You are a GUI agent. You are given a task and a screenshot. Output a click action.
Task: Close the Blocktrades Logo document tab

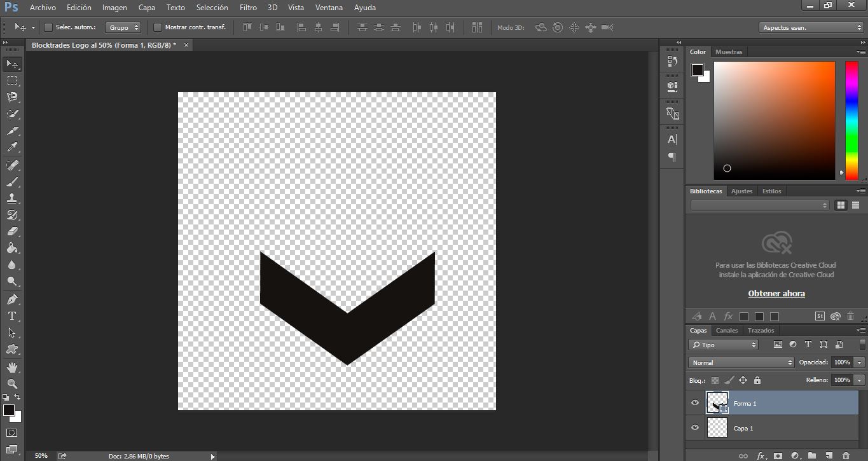pos(185,45)
